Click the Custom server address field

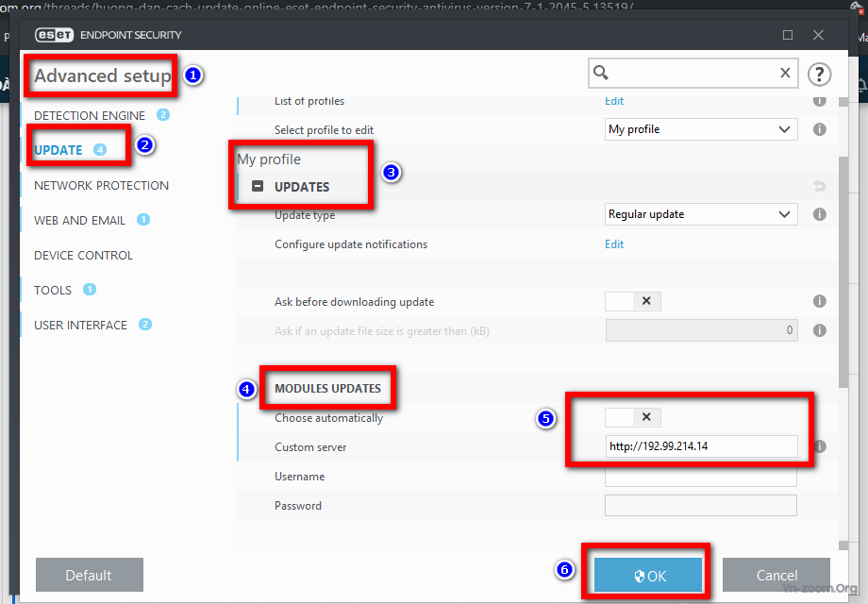coord(700,446)
